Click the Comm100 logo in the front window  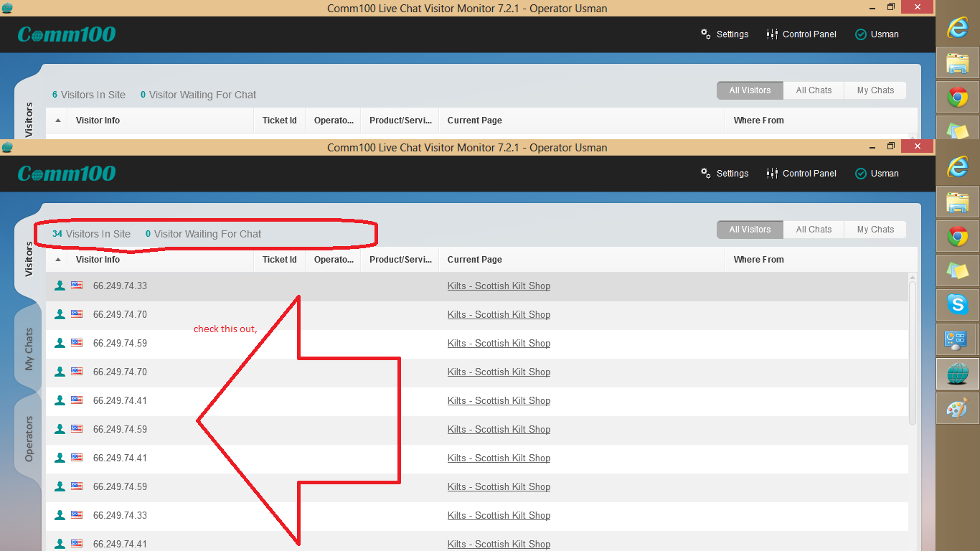67,174
